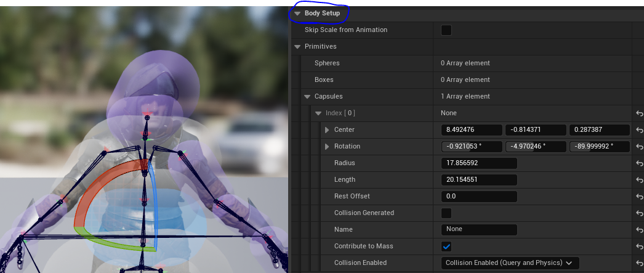Reset Rotation to default value
Image resolution: width=644 pixels, height=273 pixels.
pyautogui.click(x=639, y=147)
